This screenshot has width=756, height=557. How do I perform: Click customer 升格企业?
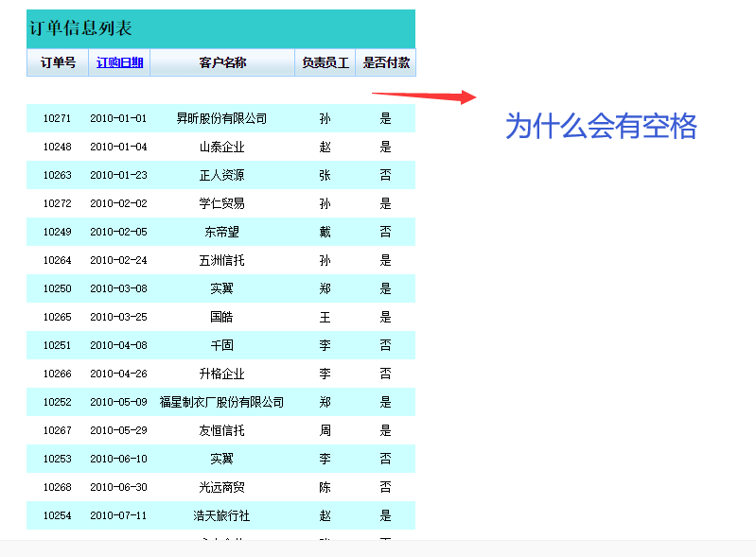coord(221,374)
